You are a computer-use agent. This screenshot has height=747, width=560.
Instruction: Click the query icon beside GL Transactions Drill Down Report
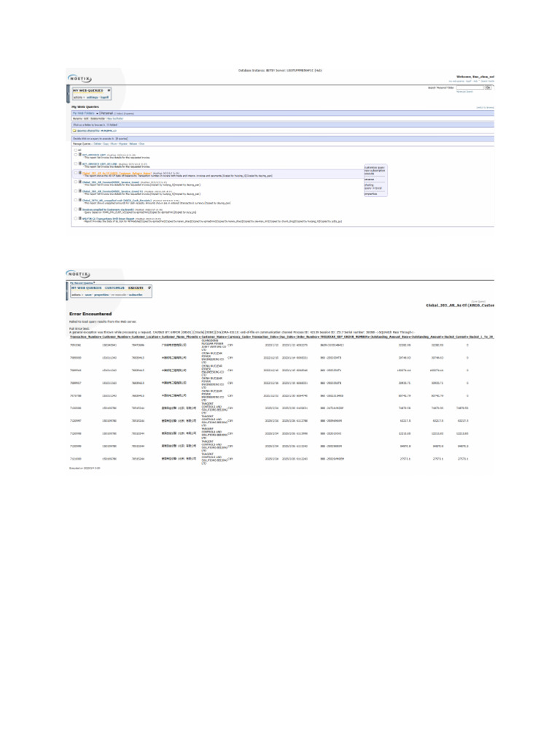click(x=80, y=218)
